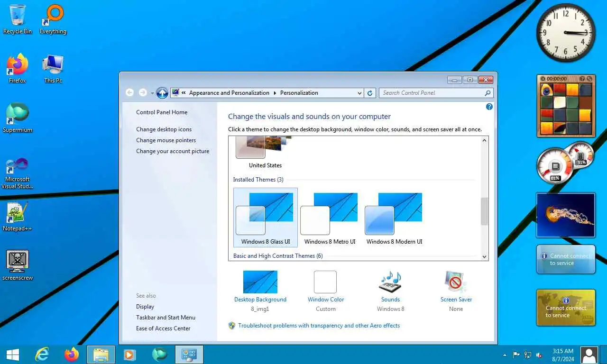Select the Notepad++ desktop shortcut
Screen dimensions: 607x364
[18, 216]
